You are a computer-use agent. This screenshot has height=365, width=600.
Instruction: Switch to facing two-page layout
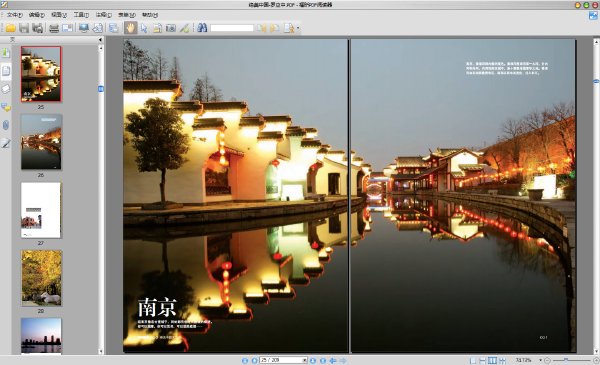click(x=492, y=360)
